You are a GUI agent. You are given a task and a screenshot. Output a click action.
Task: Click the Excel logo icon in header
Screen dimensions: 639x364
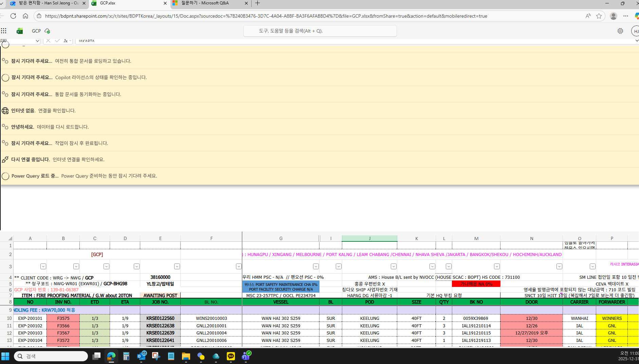click(20, 31)
